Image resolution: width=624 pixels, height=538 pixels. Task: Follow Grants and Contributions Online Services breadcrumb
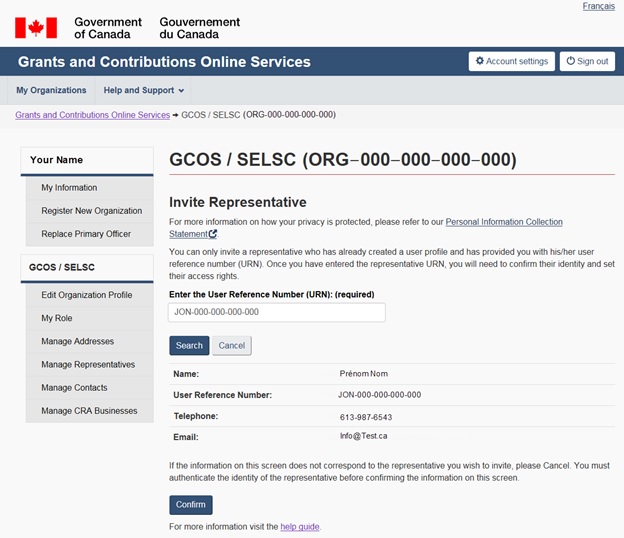click(92, 115)
